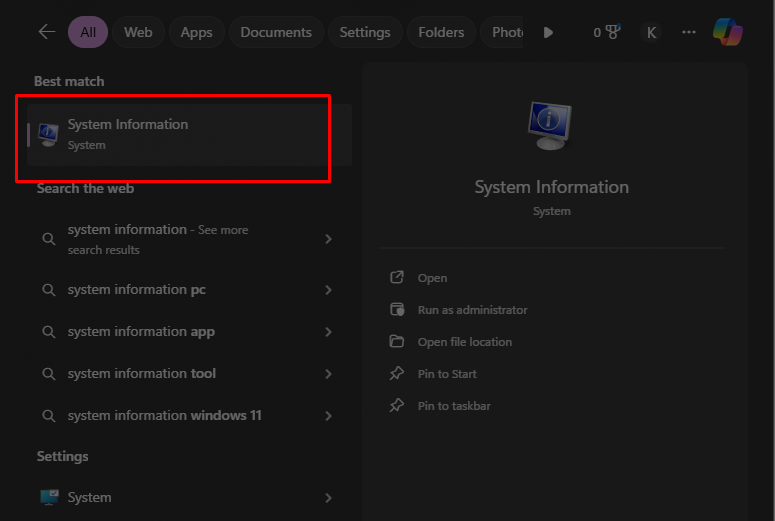Select Pin to taskbar option
Screen dimensions: 775x521
point(454,406)
